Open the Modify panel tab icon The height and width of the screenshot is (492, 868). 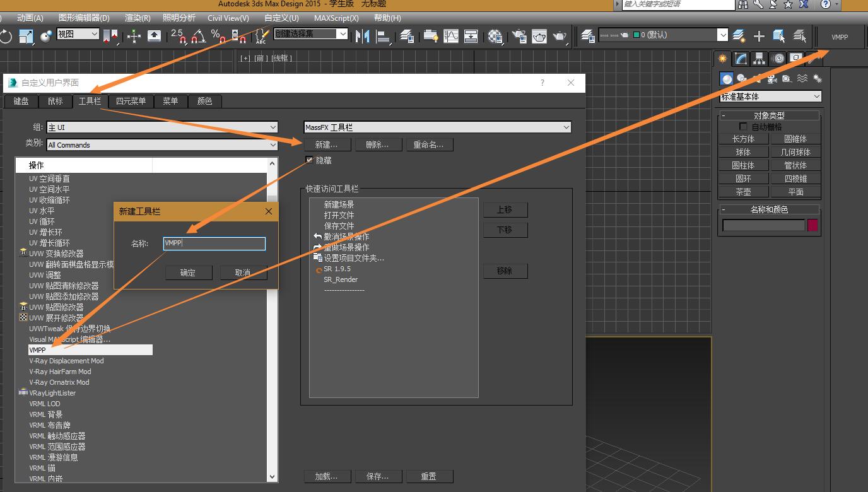pyautogui.click(x=741, y=59)
